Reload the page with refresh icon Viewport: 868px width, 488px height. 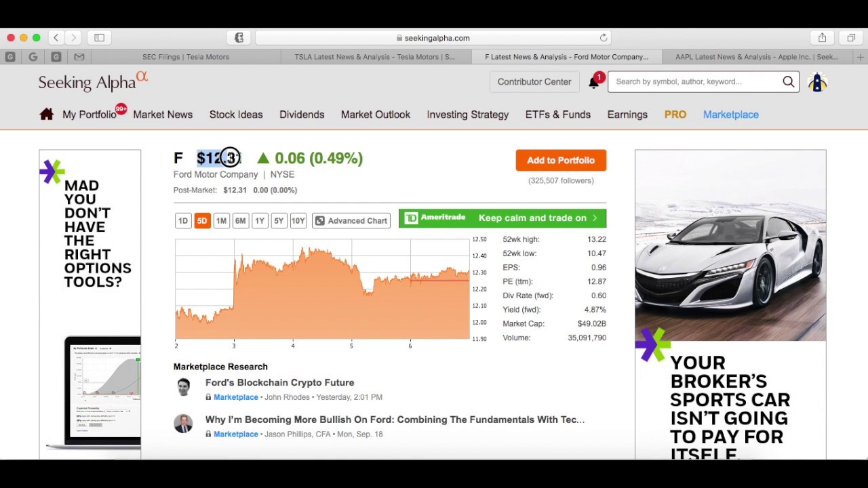[604, 38]
